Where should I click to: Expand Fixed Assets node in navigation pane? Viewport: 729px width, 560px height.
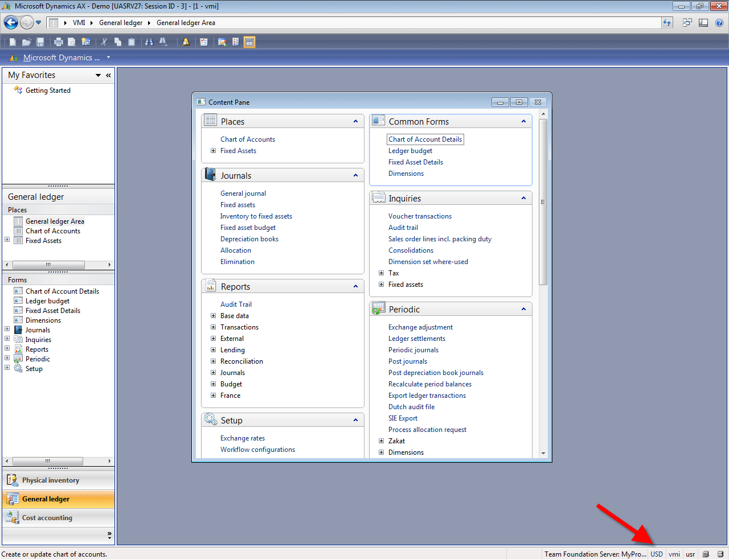(x=7, y=240)
